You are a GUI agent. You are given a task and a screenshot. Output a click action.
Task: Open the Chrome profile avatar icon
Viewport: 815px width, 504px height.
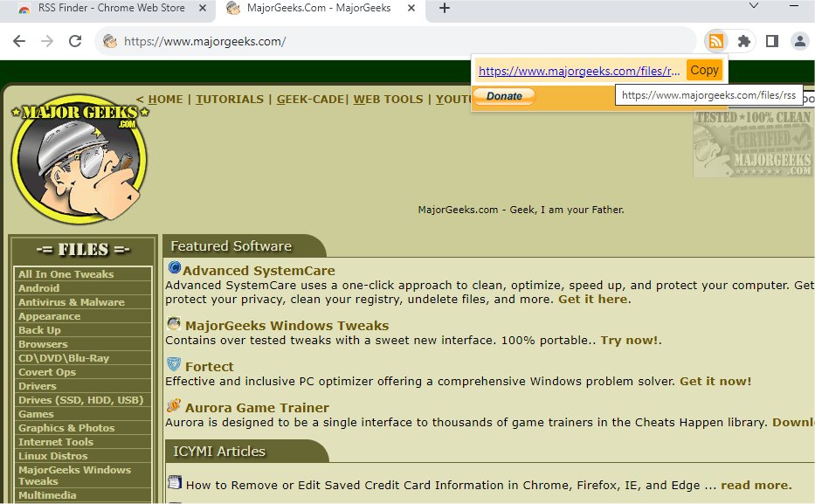click(800, 41)
